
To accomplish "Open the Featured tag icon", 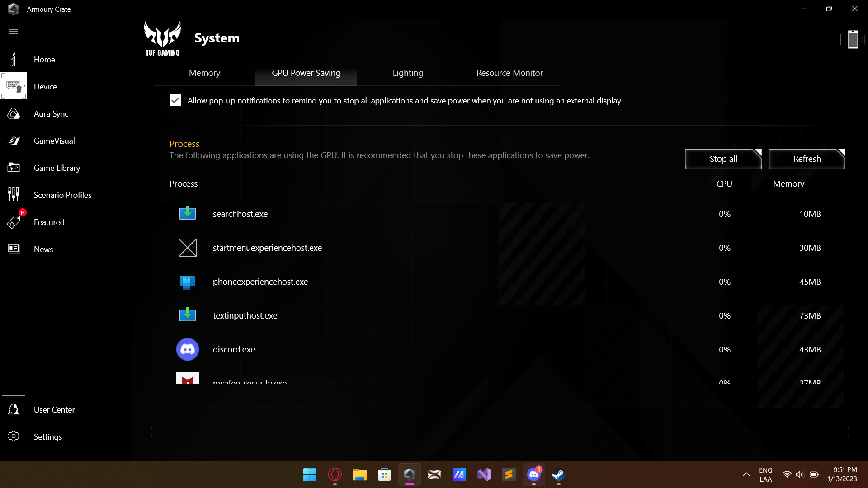I will coord(14,222).
